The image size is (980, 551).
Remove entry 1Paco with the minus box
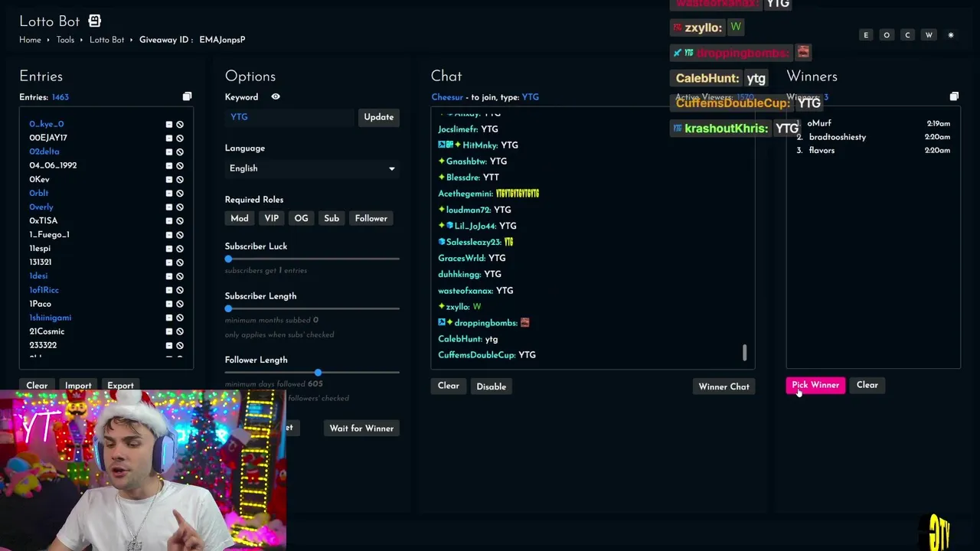click(x=169, y=304)
